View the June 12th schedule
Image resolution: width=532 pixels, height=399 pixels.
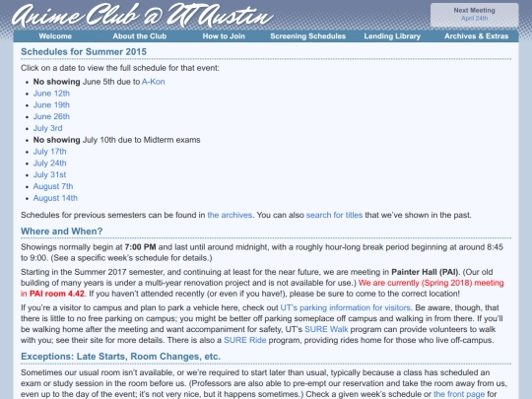click(51, 94)
